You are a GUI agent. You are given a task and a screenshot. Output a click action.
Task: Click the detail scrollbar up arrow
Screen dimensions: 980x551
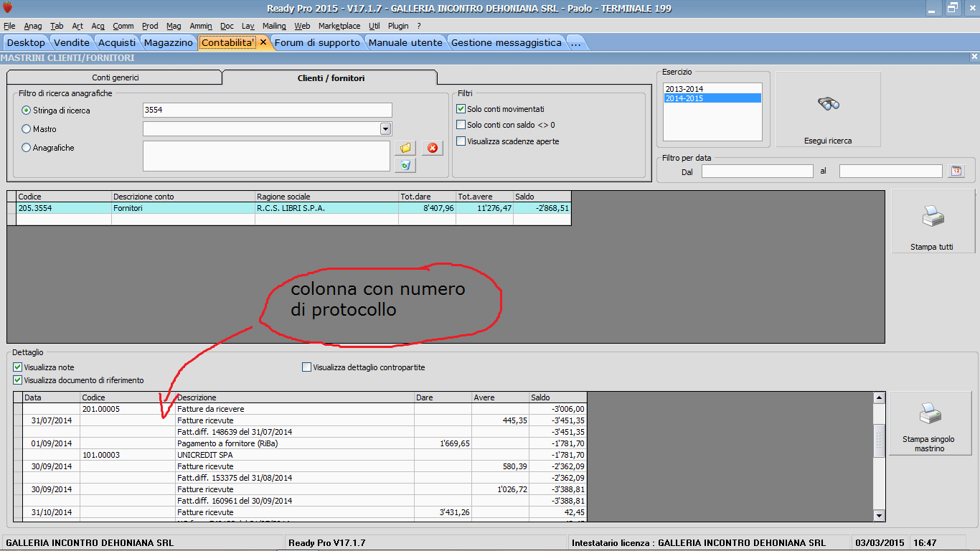pyautogui.click(x=879, y=397)
